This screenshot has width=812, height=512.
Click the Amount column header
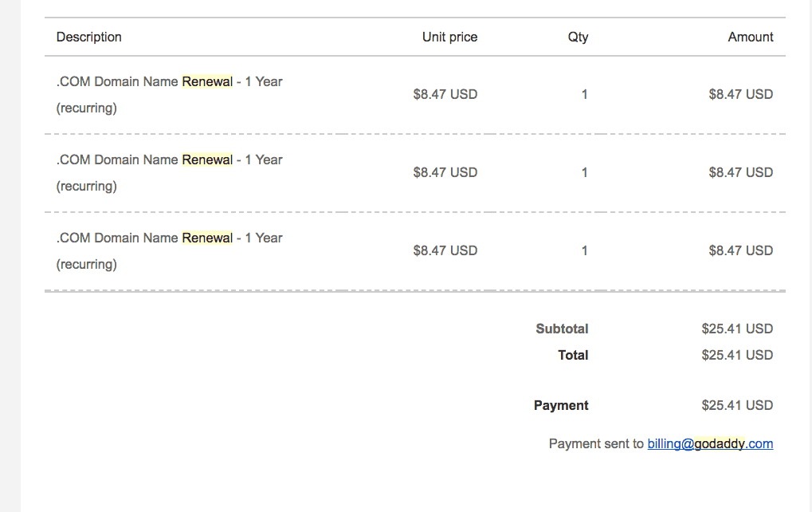(751, 37)
